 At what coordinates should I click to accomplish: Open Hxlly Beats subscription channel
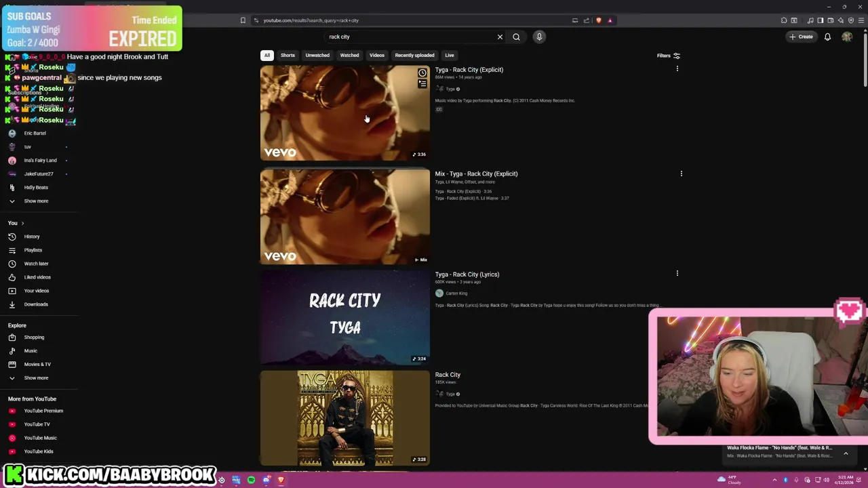click(36, 187)
